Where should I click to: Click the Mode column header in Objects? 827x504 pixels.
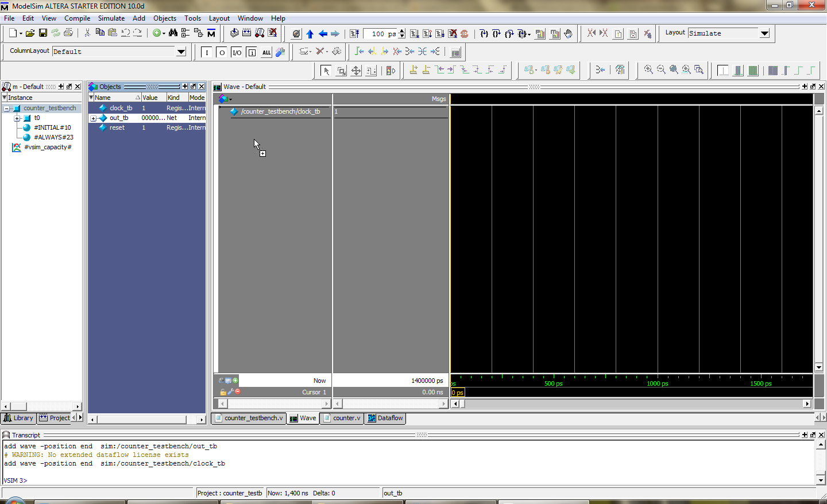[197, 98]
